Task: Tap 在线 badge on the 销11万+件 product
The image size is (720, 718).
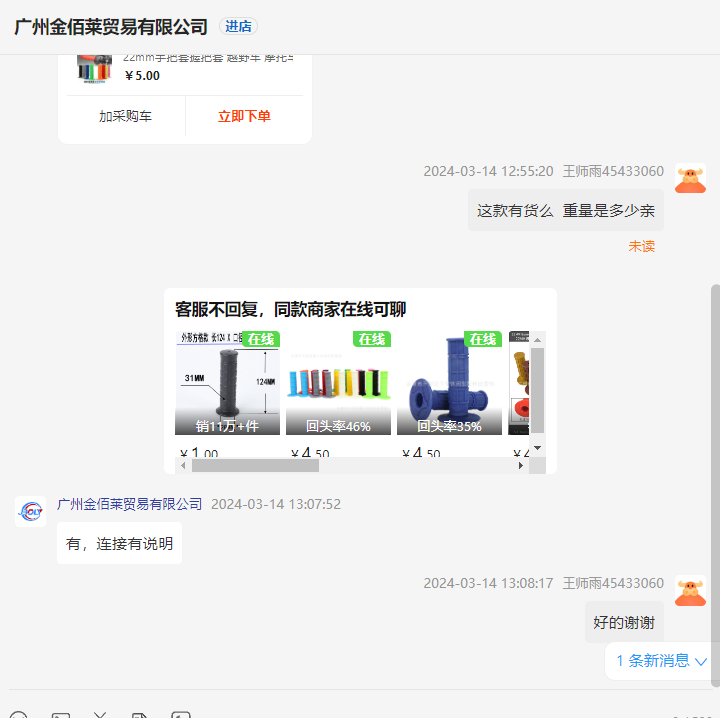Action: (261, 339)
